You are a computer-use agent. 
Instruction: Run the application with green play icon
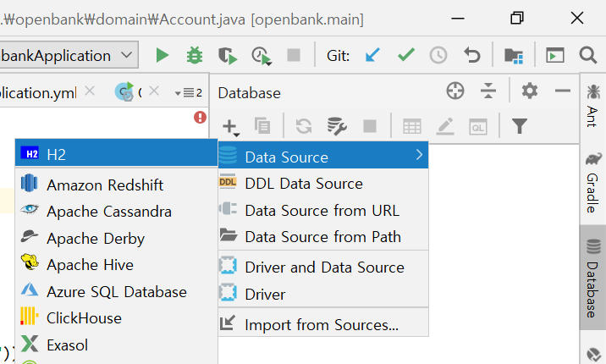pos(163,55)
